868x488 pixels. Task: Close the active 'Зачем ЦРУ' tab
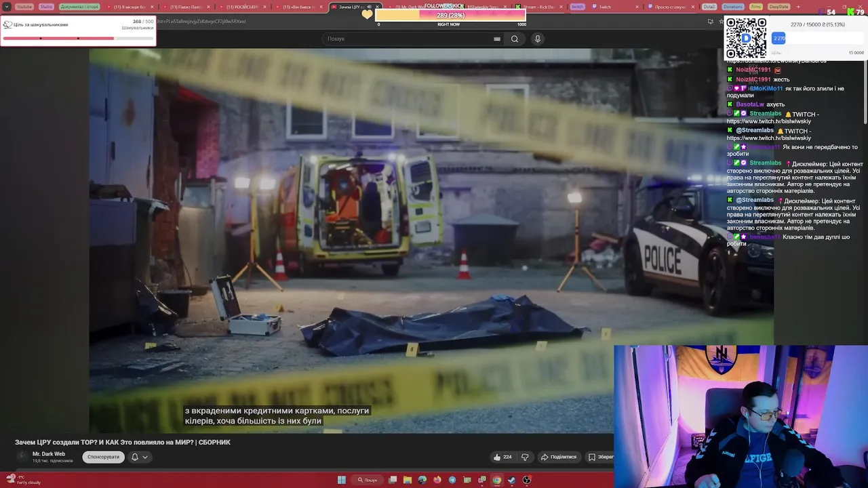pyautogui.click(x=378, y=7)
